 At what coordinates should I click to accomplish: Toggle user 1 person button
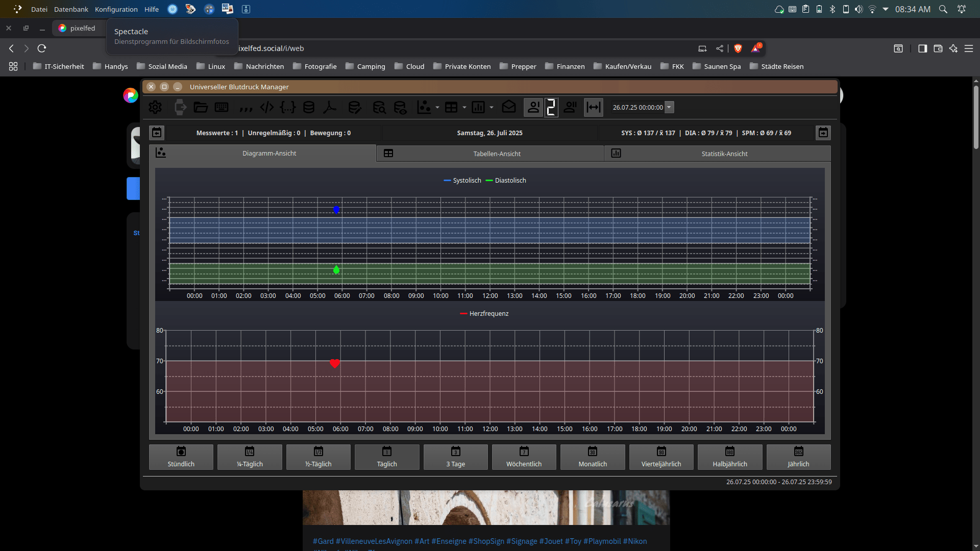click(x=533, y=107)
